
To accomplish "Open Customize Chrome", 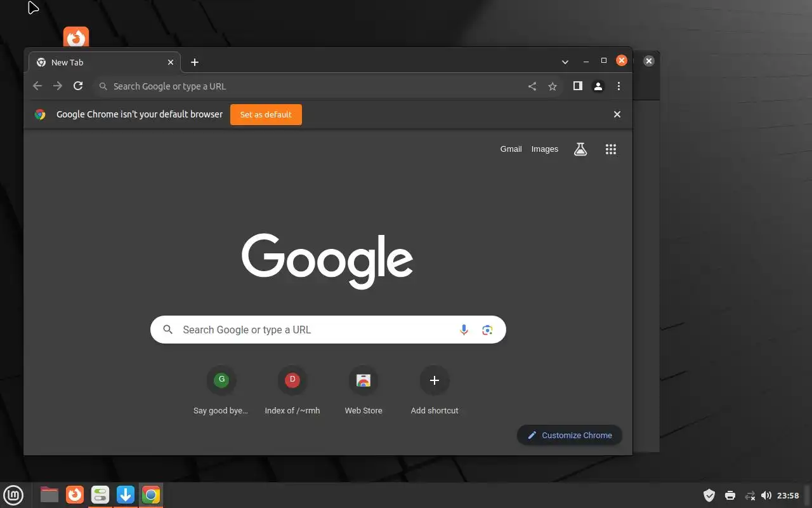I will pos(570,435).
